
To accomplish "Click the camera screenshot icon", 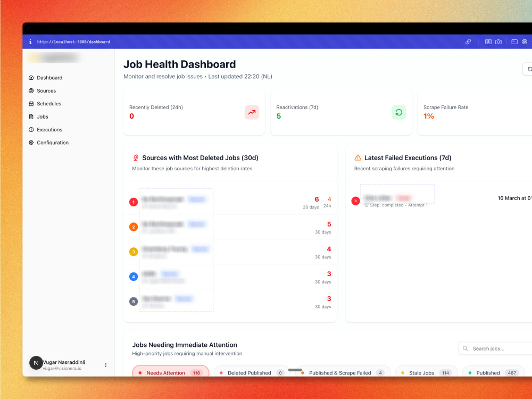I will pos(498,41).
